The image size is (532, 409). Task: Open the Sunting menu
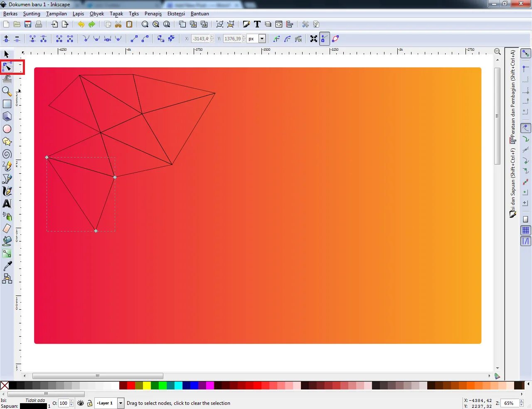tap(32, 14)
